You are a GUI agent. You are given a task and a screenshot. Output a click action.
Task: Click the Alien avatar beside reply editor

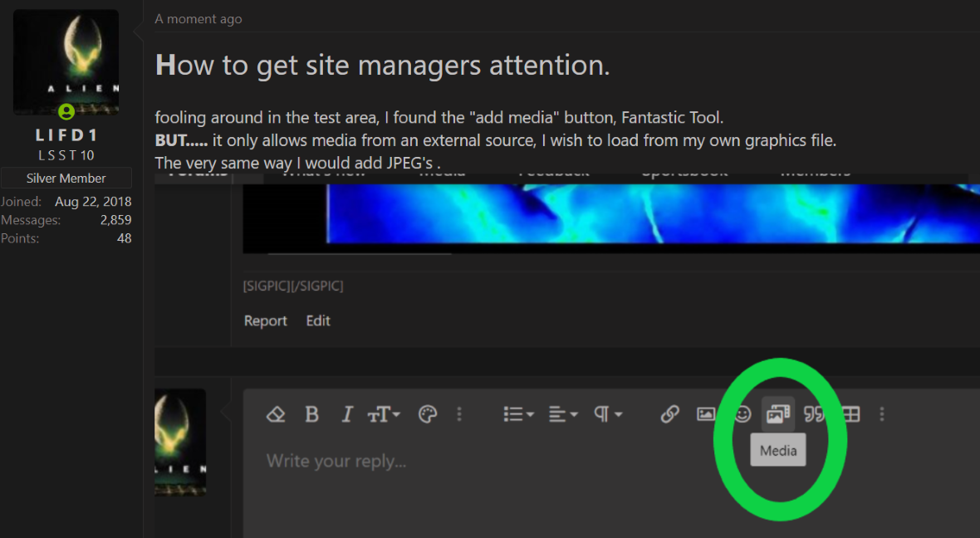tap(180, 443)
